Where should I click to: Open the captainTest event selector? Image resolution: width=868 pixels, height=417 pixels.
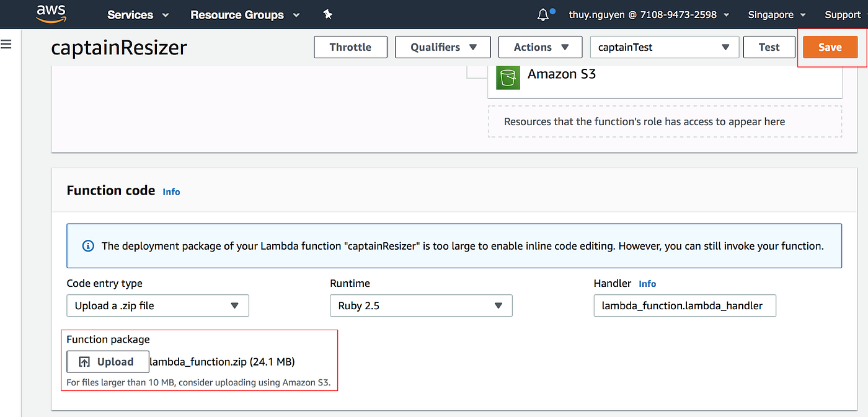664,46
